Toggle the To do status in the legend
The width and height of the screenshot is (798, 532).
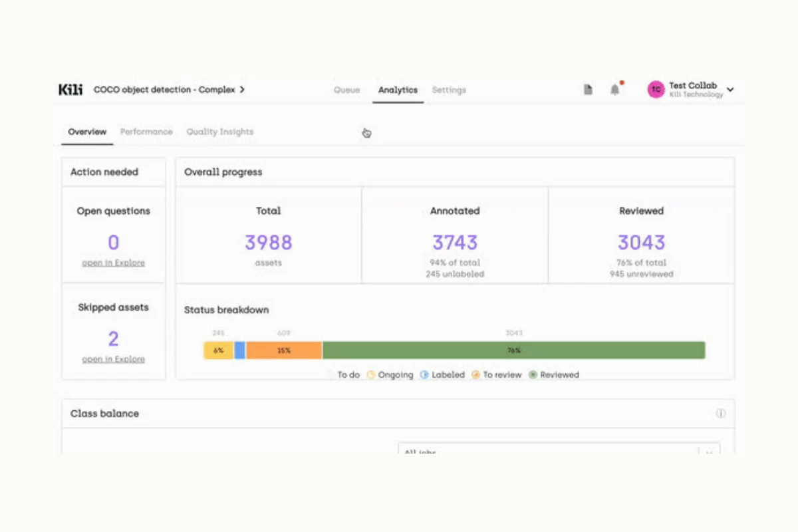[x=330, y=374]
